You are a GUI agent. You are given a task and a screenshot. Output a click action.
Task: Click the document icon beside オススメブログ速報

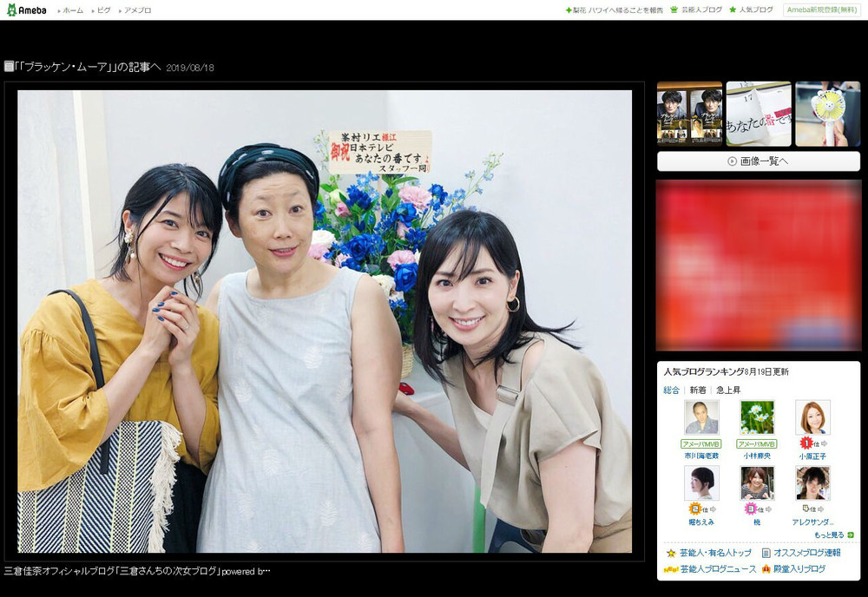(766, 550)
